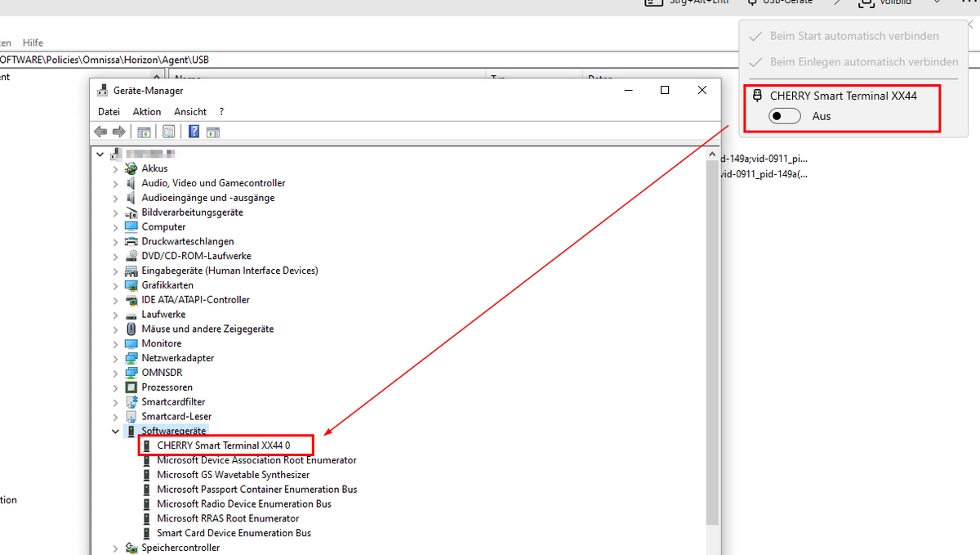Select Microsoft GS Wavetable Synthesizer
This screenshot has width=980, height=555.
click(x=234, y=475)
